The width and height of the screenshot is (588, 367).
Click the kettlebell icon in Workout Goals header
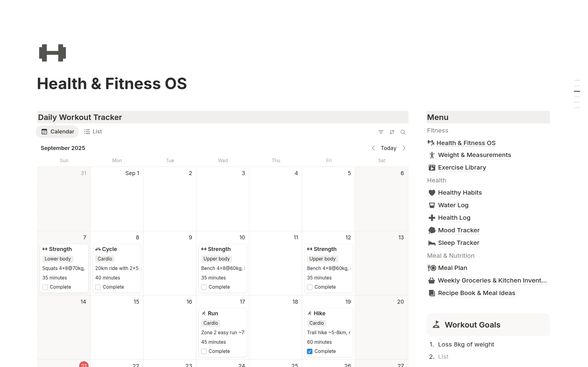[x=436, y=324]
